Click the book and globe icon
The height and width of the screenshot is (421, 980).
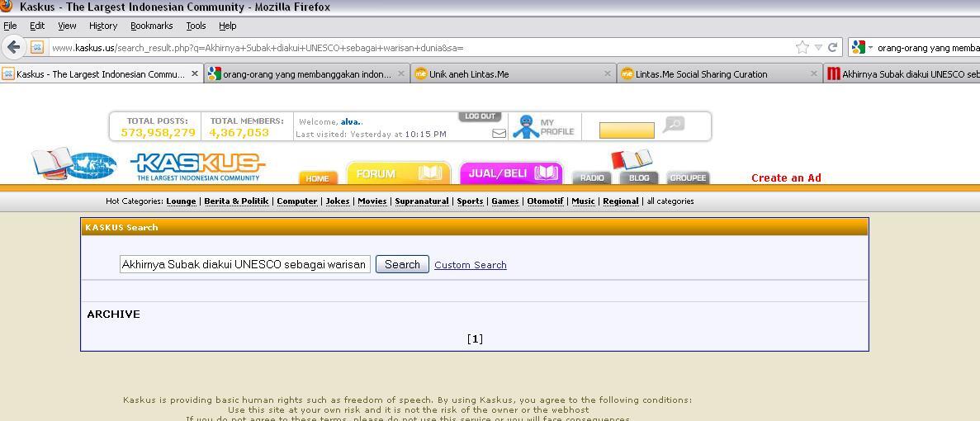(x=73, y=164)
